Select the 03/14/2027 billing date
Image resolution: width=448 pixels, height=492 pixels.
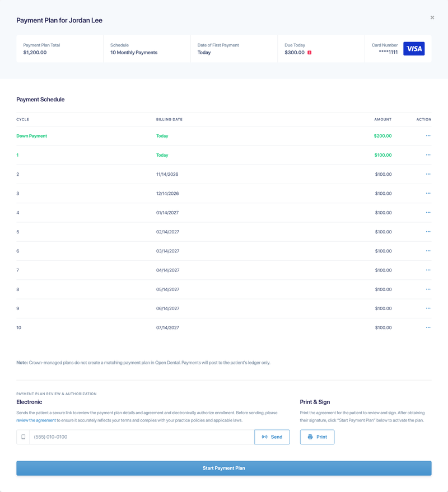pyautogui.click(x=167, y=251)
